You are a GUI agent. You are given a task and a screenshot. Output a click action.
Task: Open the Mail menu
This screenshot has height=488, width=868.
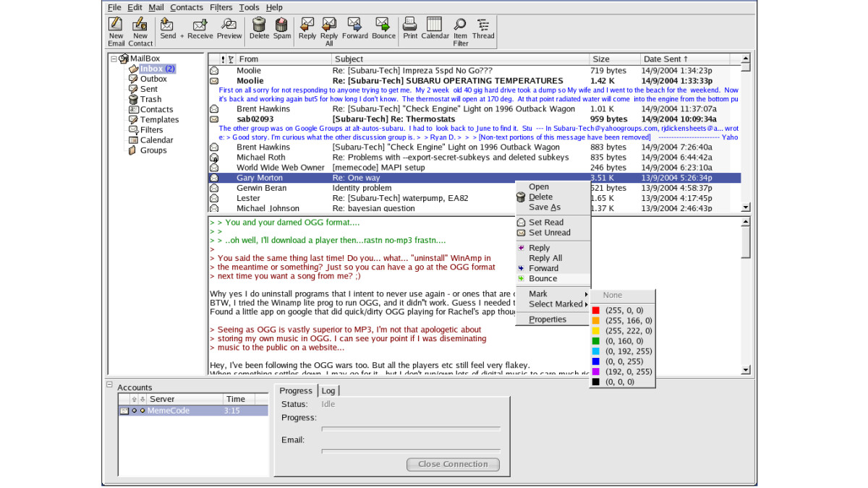(156, 7)
